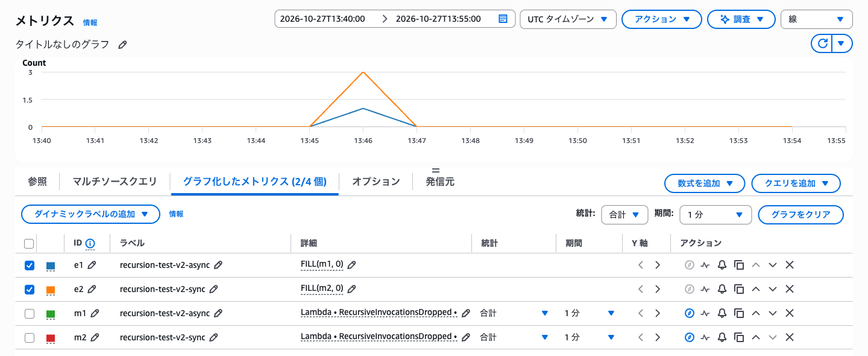Switch m1 to right Y axis
868x356 pixels.
tap(658, 313)
